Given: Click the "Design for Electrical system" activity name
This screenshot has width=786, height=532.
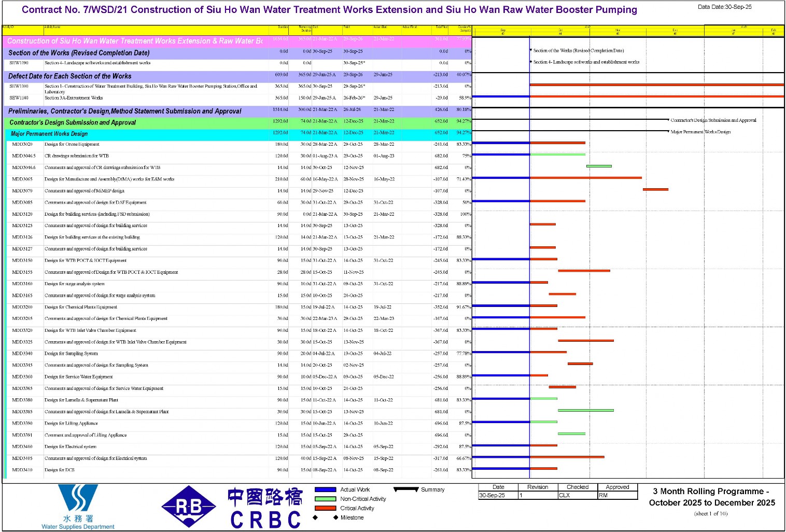Looking at the screenshot, I should [x=71, y=446].
